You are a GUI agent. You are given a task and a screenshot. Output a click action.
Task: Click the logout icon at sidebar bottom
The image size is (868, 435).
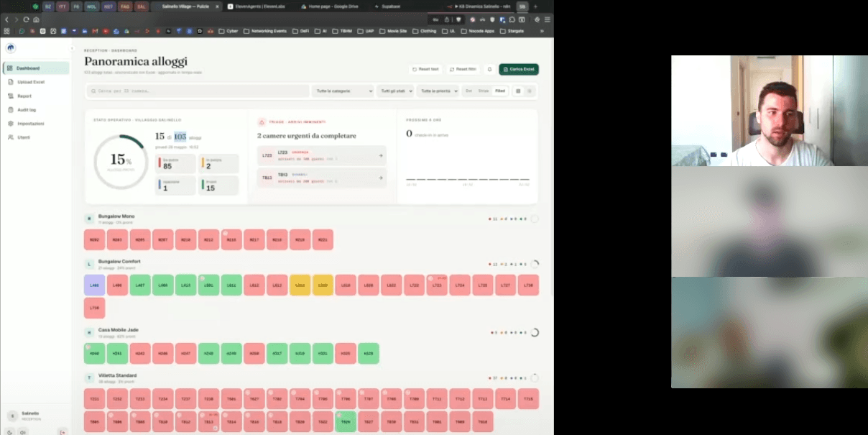[x=63, y=432]
